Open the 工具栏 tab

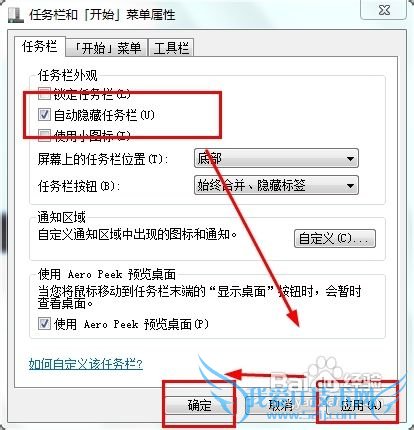tap(171, 48)
